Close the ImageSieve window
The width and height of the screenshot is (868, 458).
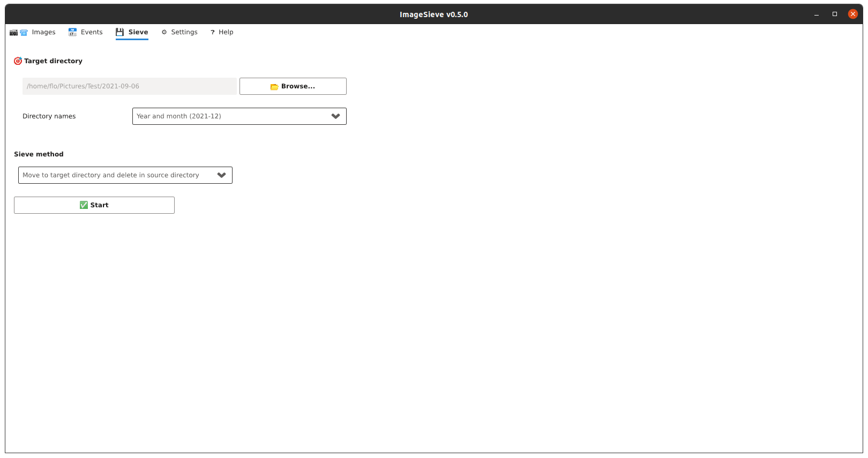click(853, 14)
